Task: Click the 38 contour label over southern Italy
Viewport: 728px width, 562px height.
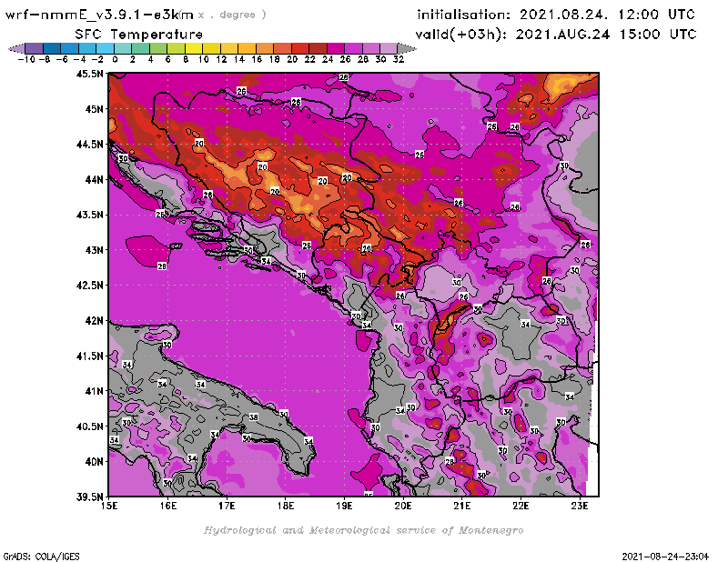Action: [x=254, y=417]
